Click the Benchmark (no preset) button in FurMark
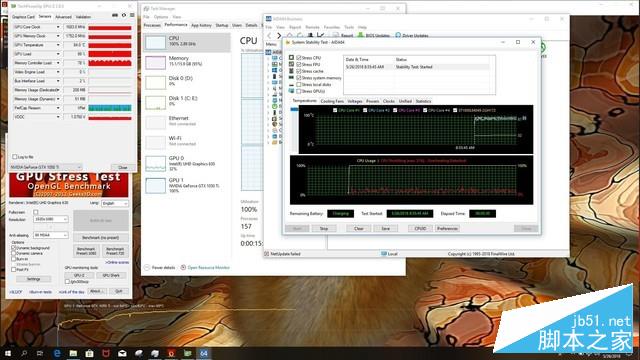The width and height of the screenshot is (640, 360). pos(101,238)
